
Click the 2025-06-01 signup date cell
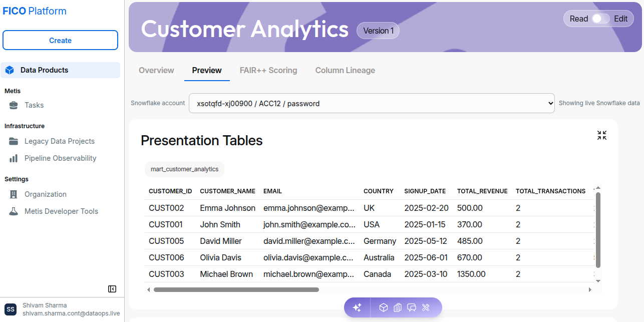(x=426, y=257)
